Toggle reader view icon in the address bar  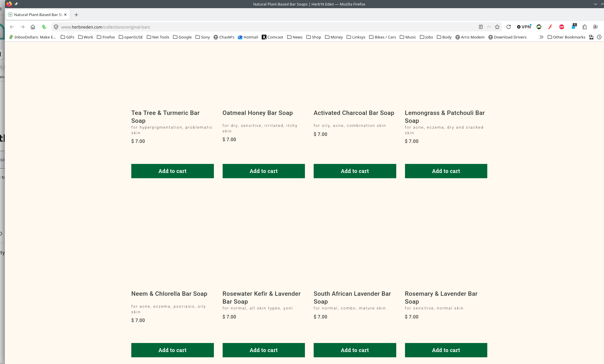481,27
